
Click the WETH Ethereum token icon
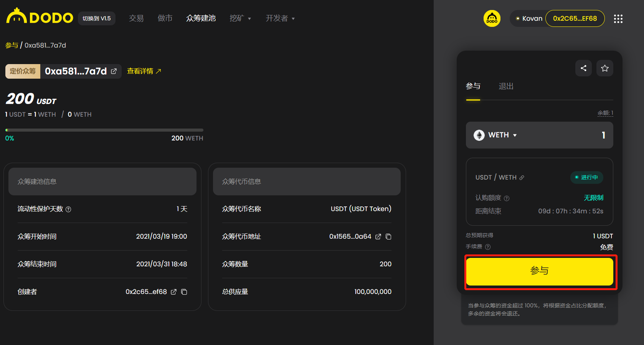click(x=479, y=135)
